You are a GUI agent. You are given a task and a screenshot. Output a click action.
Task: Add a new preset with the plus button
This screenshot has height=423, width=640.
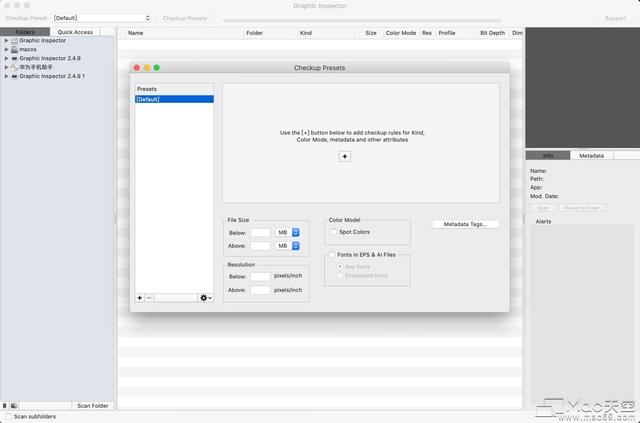pyautogui.click(x=140, y=298)
